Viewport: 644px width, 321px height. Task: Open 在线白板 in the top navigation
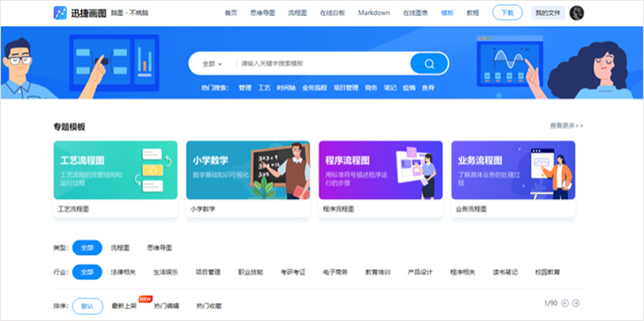(x=333, y=13)
